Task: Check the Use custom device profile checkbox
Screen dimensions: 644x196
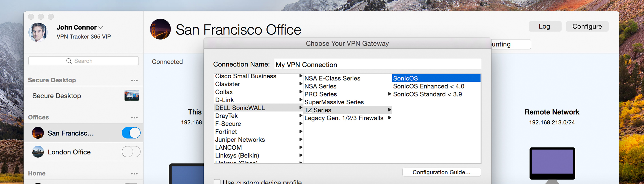Action: click(217, 182)
